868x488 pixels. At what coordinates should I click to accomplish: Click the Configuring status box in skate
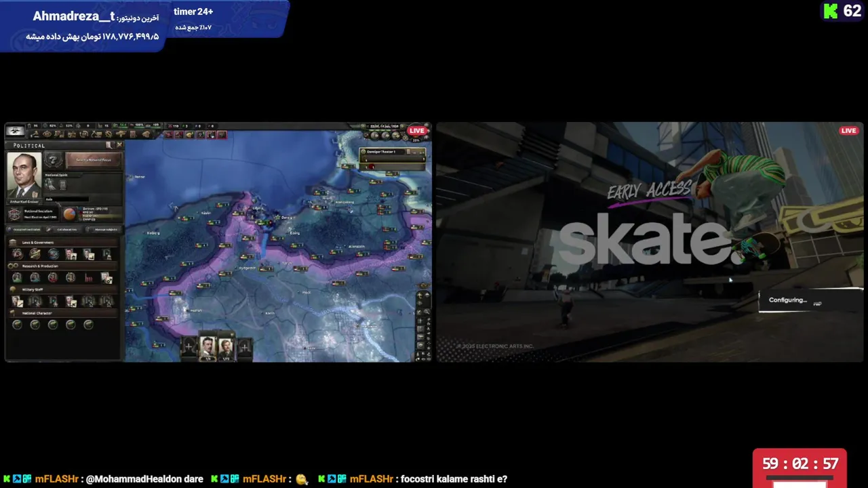tap(810, 300)
